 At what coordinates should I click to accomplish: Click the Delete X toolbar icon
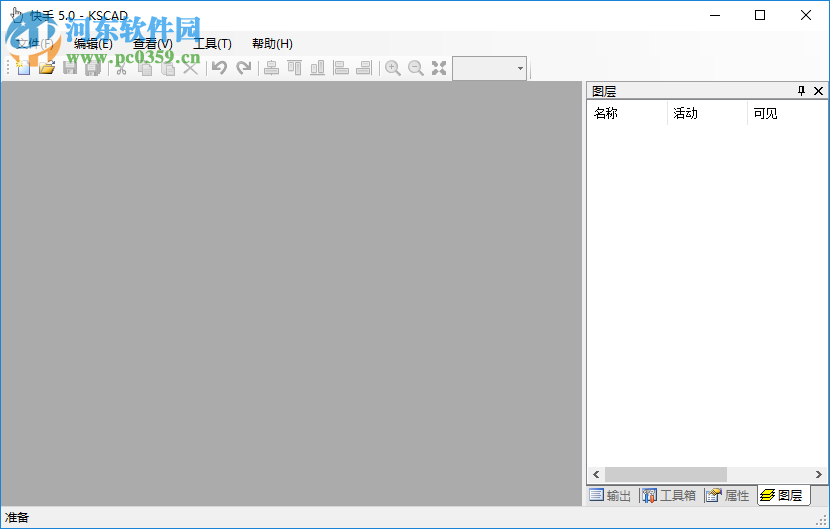tap(191, 68)
